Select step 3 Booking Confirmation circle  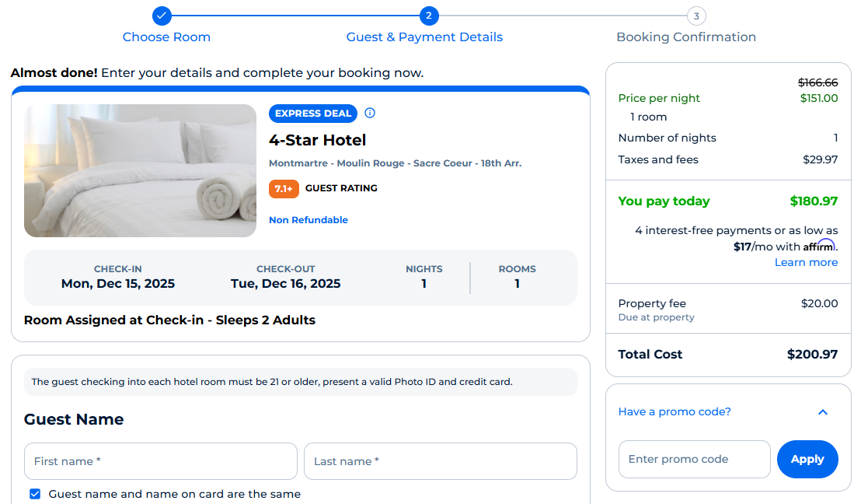[x=696, y=16]
